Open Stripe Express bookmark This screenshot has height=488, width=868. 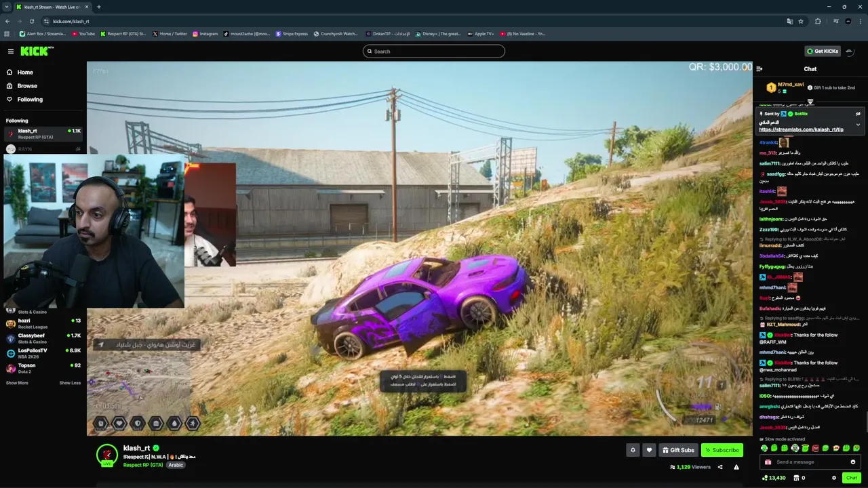292,33
